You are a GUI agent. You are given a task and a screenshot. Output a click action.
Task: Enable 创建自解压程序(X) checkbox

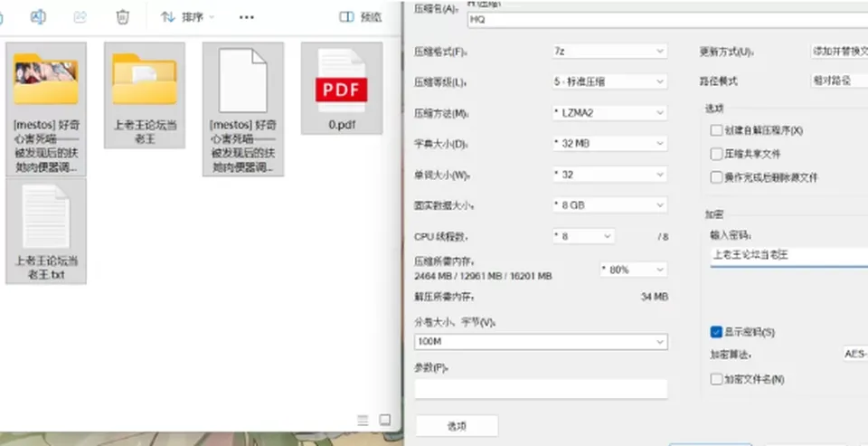coord(716,130)
